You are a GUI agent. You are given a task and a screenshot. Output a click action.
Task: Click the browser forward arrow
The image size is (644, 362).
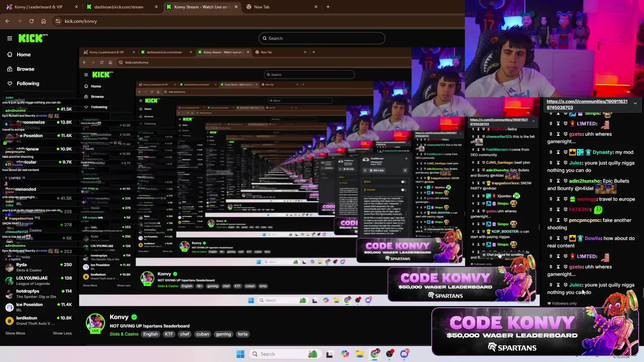pyautogui.click(x=20, y=21)
